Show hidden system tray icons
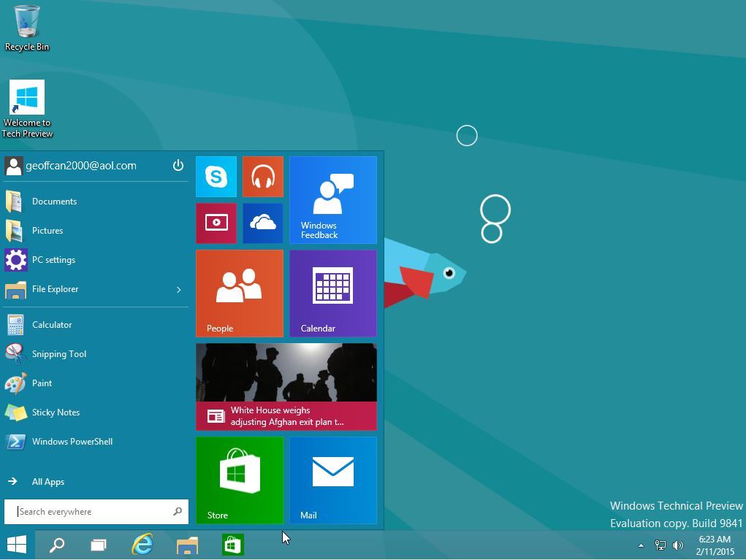Screen dimensions: 746x560 (x=641, y=545)
